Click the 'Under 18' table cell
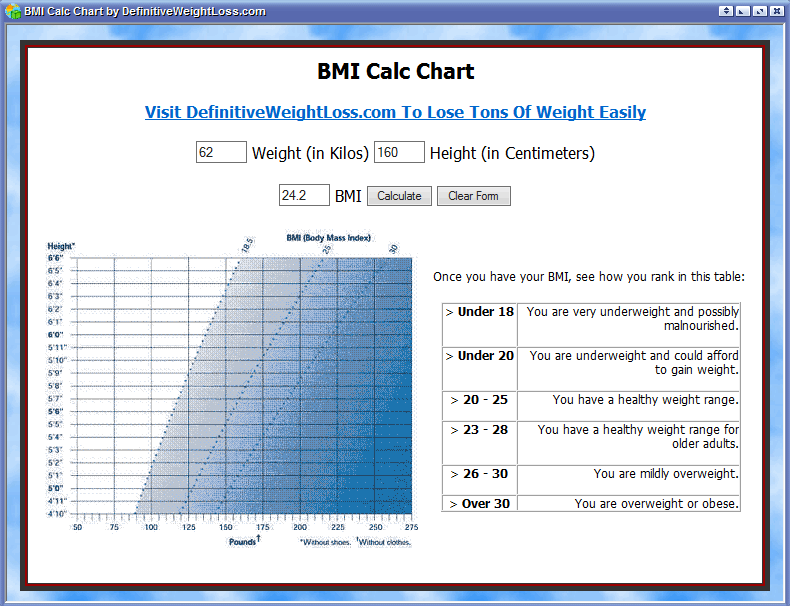Viewport: 790px width, 606px height. [480, 324]
